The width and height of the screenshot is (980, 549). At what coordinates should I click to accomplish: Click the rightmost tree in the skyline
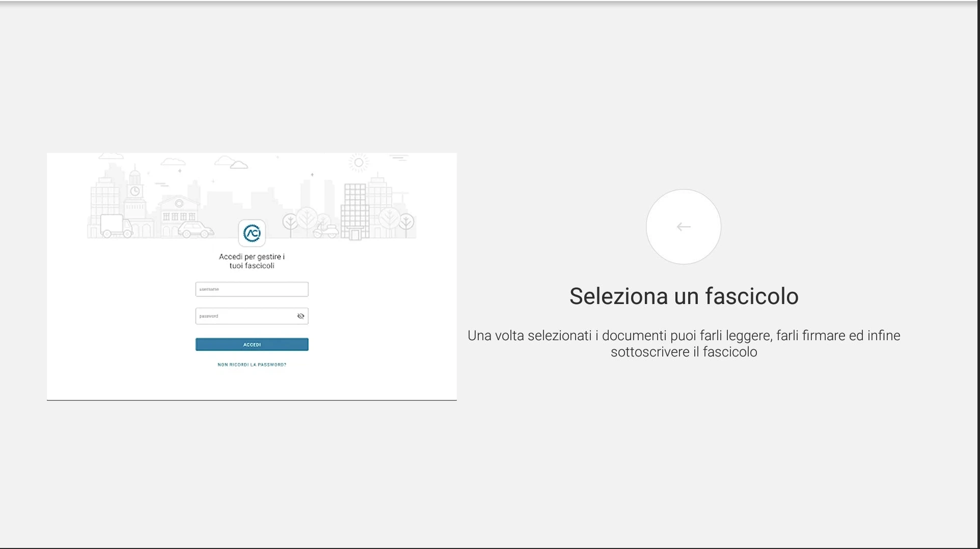coord(406,223)
